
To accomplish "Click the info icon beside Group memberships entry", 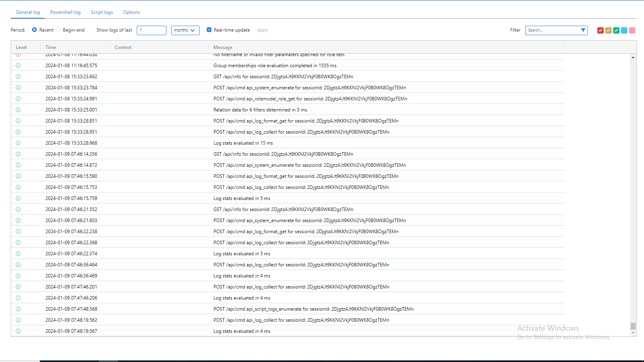I will click(x=18, y=66).
